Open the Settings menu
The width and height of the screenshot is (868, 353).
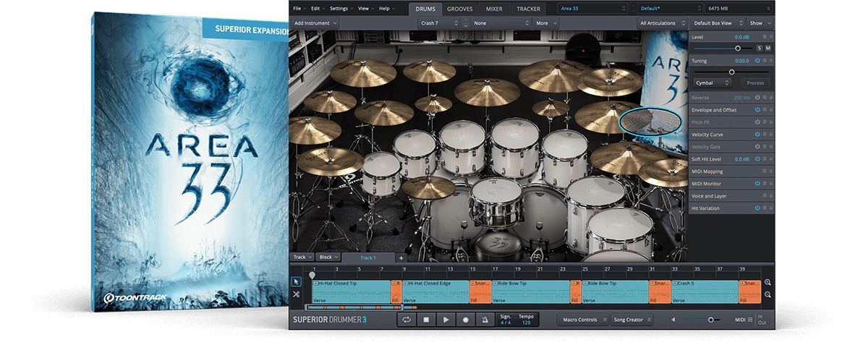point(341,9)
